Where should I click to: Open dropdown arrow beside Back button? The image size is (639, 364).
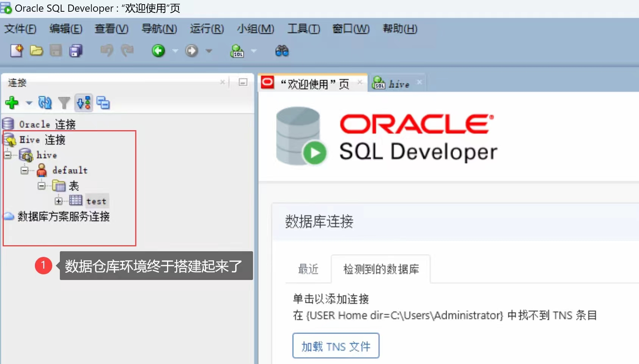(175, 51)
